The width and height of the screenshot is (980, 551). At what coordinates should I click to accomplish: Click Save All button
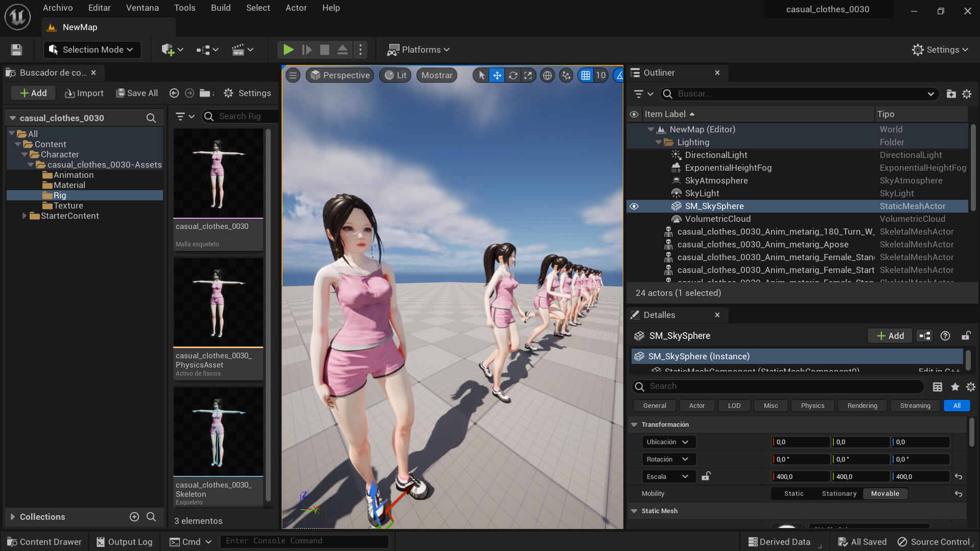click(x=137, y=93)
